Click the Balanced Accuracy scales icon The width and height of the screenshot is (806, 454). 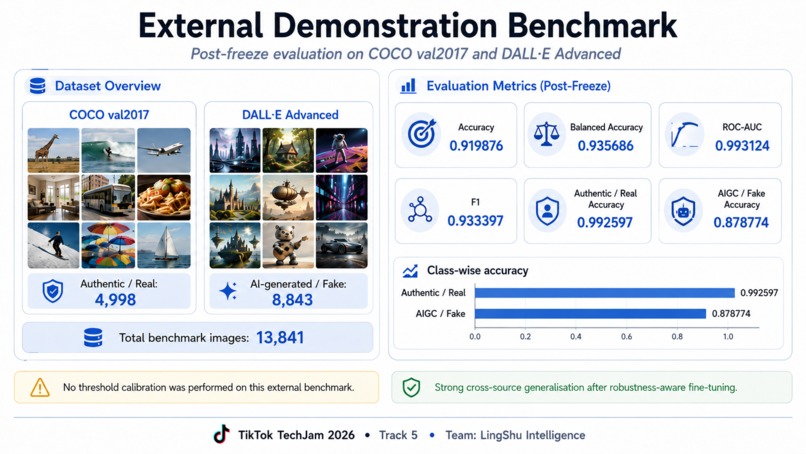[546, 134]
